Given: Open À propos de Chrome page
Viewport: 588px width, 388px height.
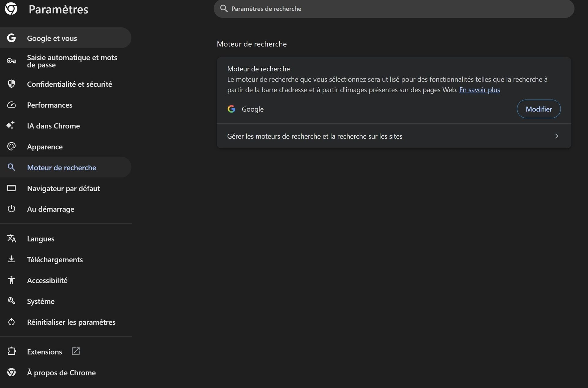Looking at the screenshot, I should [x=66, y=372].
